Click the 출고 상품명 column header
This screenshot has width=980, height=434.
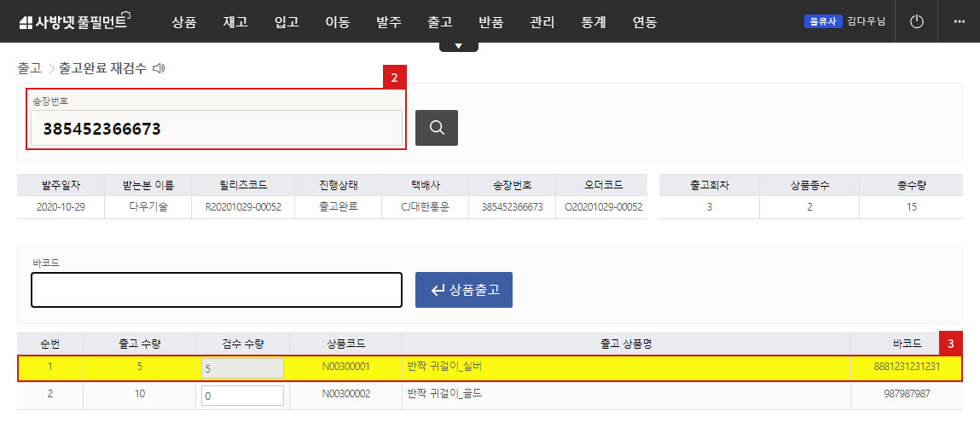[626, 344]
